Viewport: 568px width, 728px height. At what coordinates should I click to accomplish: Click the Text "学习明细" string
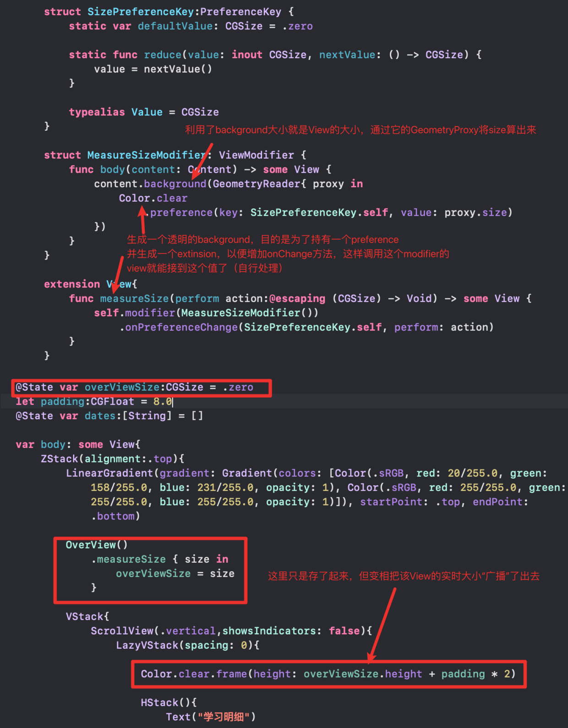point(224,717)
